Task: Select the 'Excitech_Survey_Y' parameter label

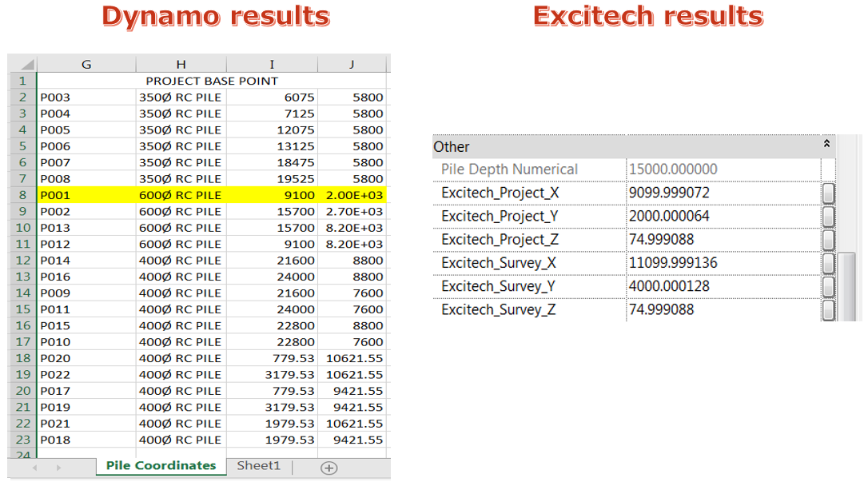Action: [498, 286]
